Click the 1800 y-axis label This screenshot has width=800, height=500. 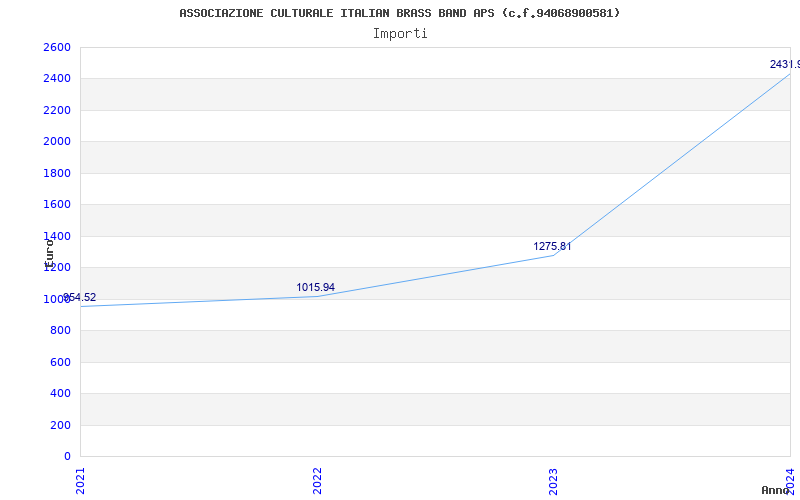(x=57, y=173)
